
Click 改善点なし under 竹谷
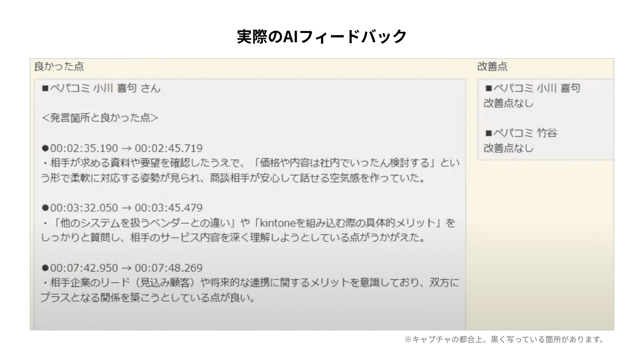tap(508, 148)
